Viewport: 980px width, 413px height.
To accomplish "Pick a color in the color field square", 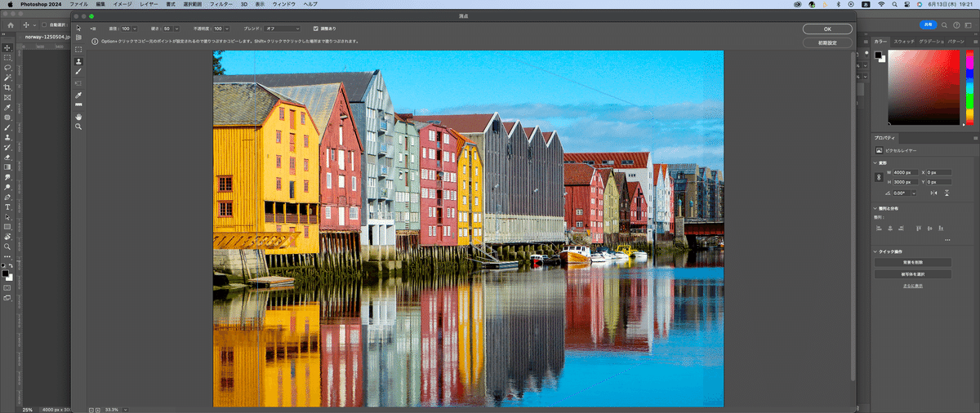I will tap(924, 87).
